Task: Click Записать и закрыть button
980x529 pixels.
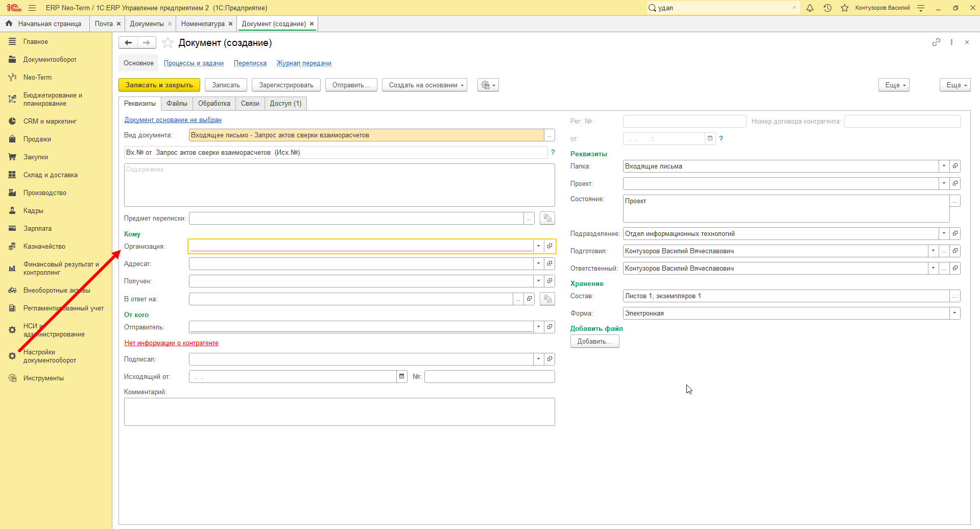Action: click(x=159, y=85)
